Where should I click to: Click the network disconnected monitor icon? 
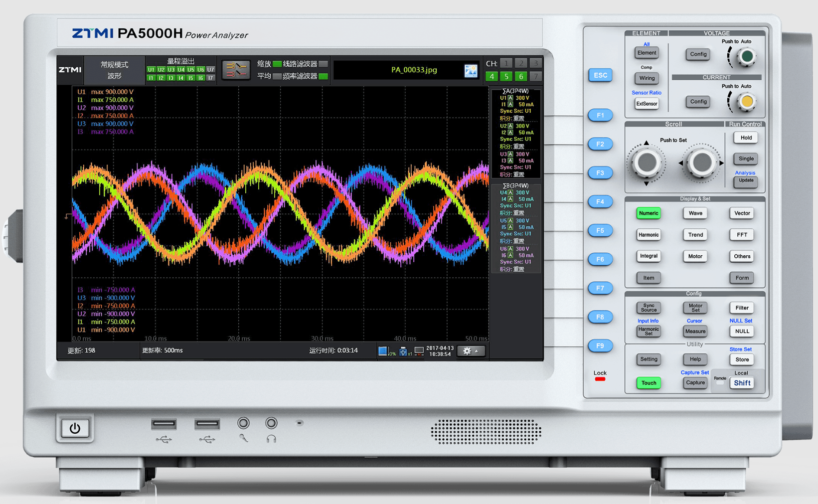point(419,351)
